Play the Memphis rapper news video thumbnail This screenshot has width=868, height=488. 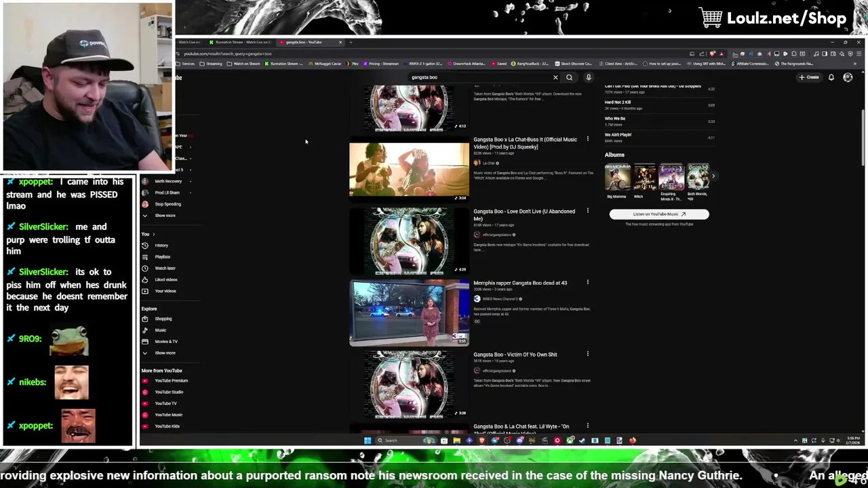click(409, 313)
